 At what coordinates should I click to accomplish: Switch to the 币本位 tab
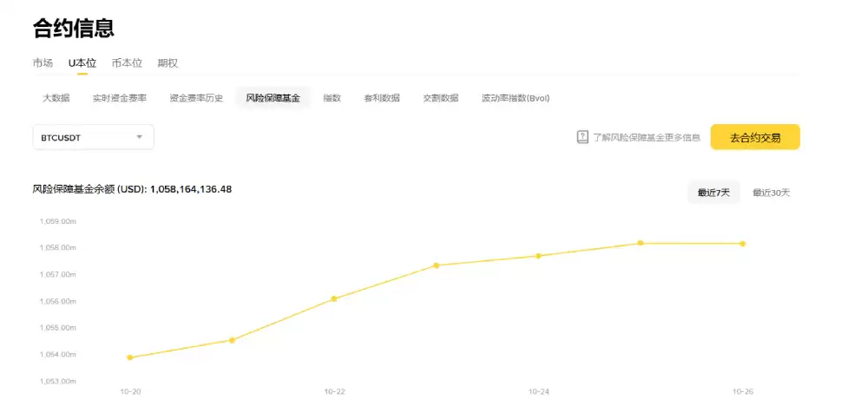(x=127, y=63)
